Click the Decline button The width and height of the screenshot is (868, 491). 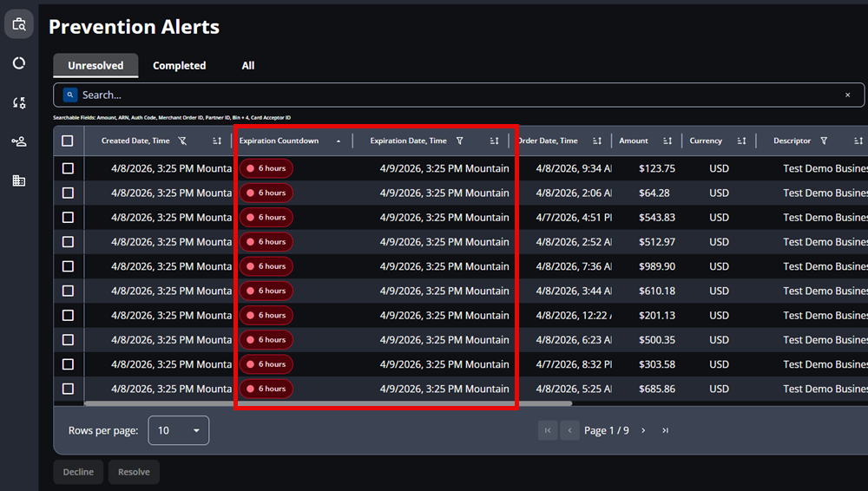pyautogui.click(x=78, y=472)
